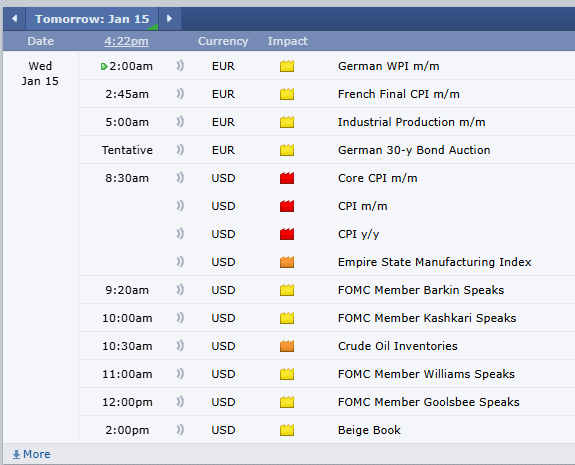Image resolution: width=575 pixels, height=465 pixels.
Task: Open FOMC Member Williams Speaks event
Action: (x=426, y=374)
